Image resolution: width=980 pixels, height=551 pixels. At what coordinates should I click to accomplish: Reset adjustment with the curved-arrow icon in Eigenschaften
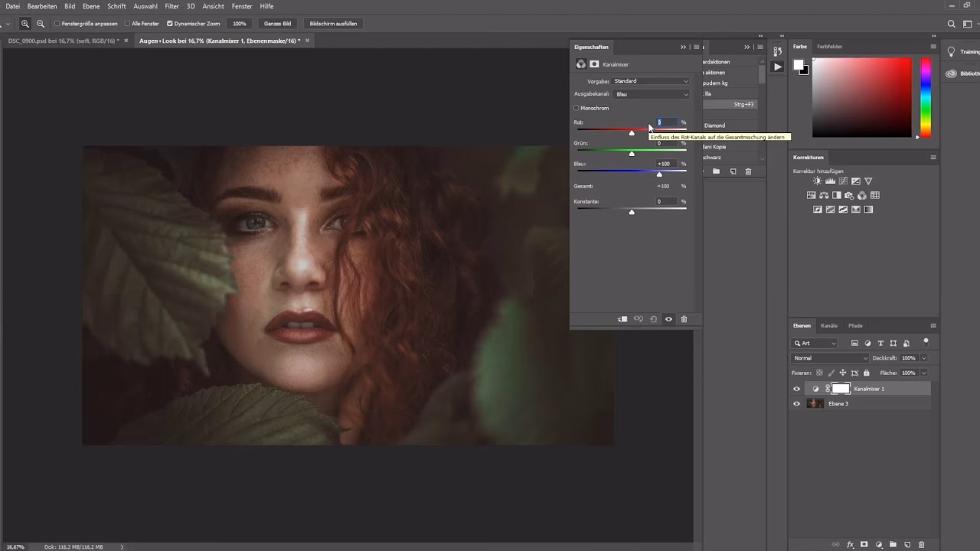pyautogui.click(x=653, y=319)
